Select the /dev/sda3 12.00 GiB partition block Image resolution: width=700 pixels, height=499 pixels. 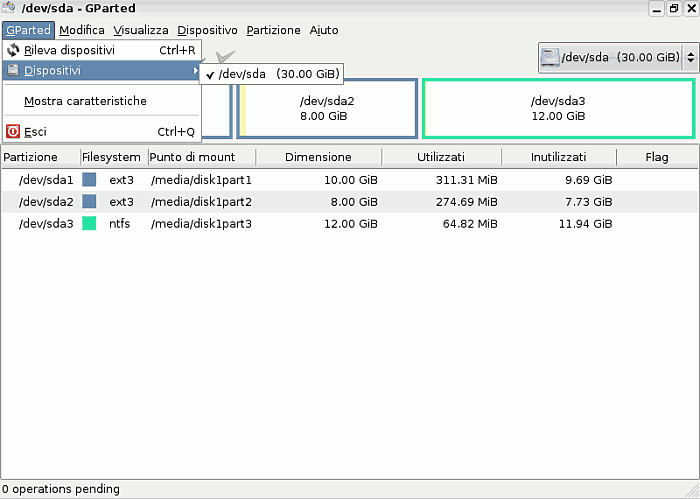[558, 109]
